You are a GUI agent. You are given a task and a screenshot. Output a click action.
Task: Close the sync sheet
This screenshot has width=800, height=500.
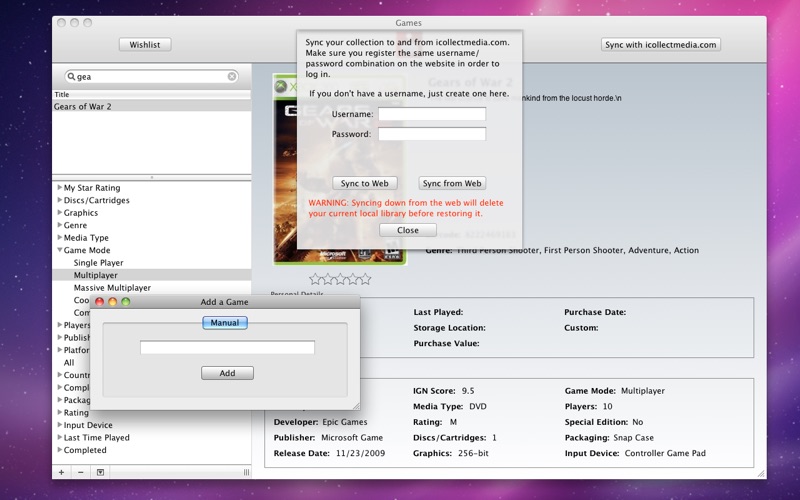(408, 230)
